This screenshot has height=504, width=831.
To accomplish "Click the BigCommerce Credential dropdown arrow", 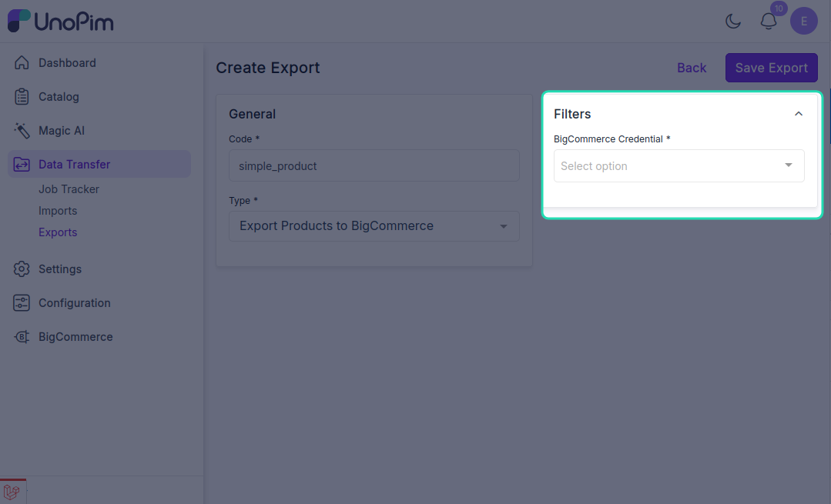I will click(789, 165).
